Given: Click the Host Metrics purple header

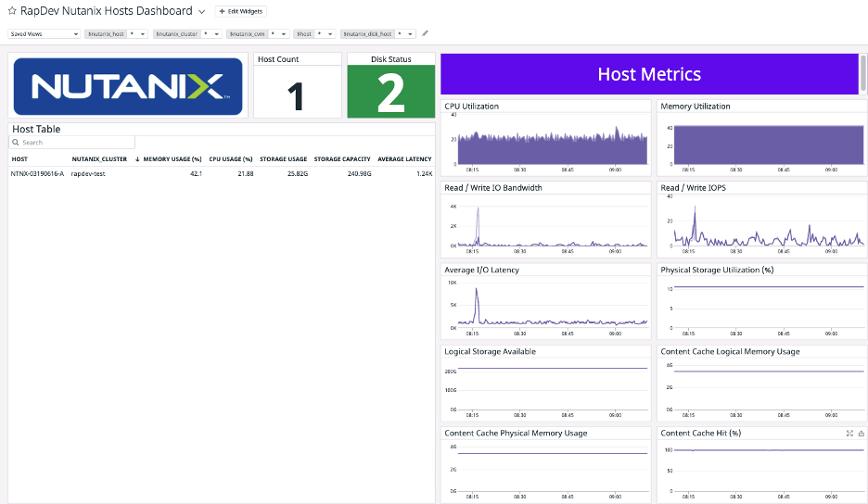Looking at the screenshot, I should [x=649, y=74].
